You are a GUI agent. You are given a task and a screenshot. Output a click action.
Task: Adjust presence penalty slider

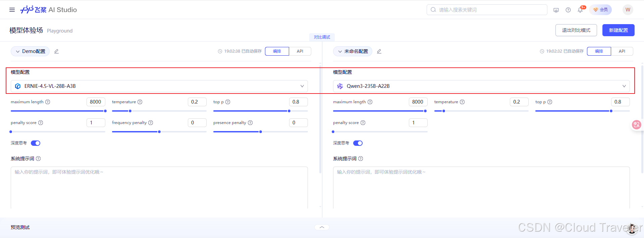pos(261,132)
